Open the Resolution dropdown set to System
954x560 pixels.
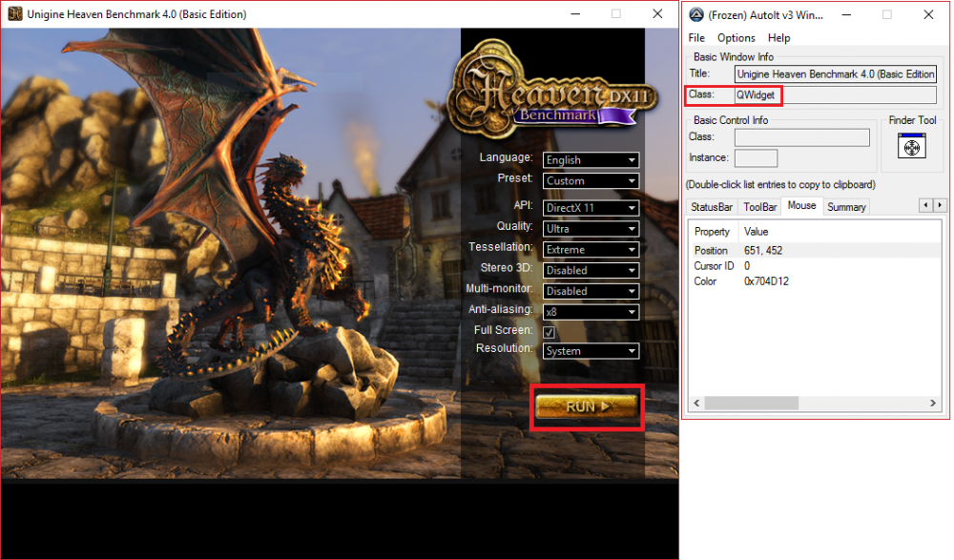(x=591, y=351)
